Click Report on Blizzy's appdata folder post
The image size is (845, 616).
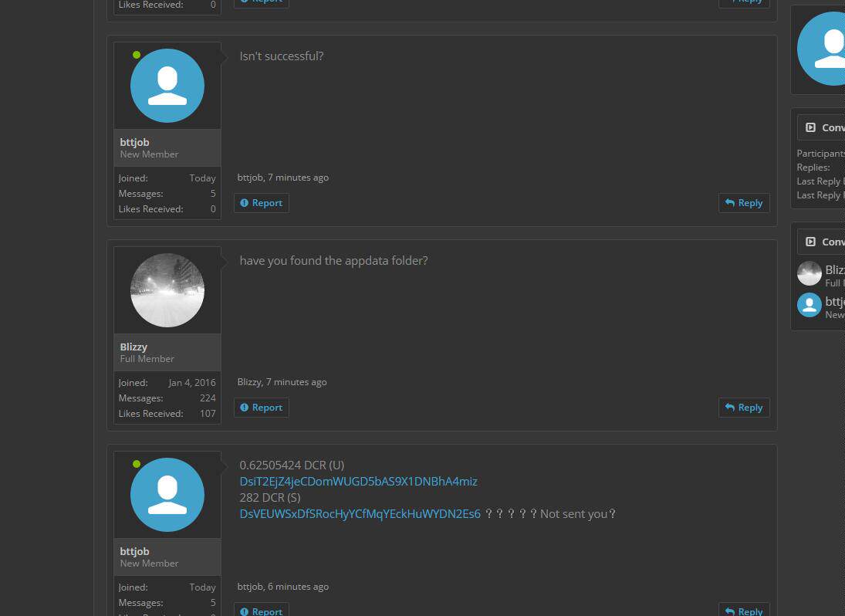pyautogui.click(x=262, y=408)
